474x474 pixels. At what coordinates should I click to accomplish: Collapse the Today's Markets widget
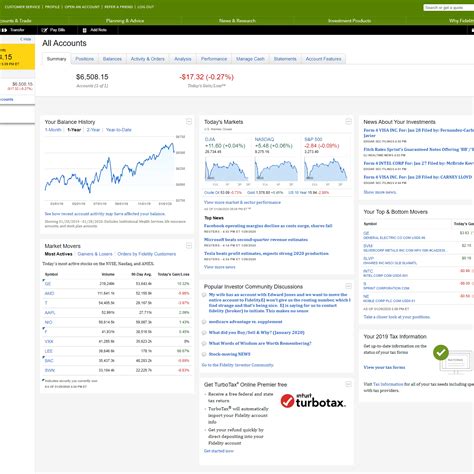(x=348, y=122)
